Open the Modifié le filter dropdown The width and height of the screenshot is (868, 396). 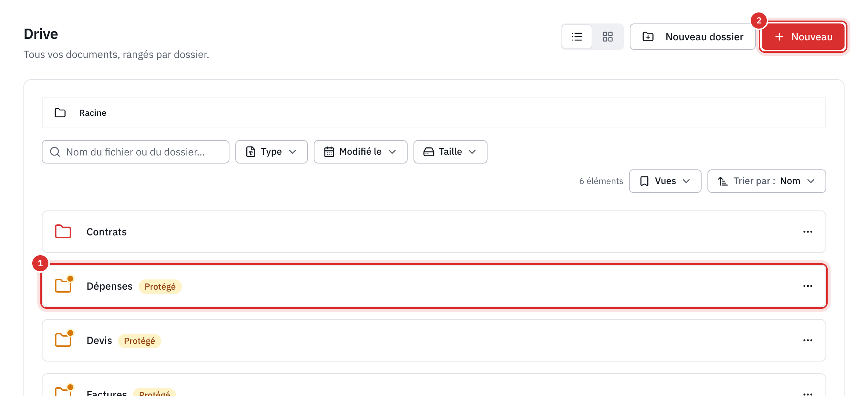point(361,152)
